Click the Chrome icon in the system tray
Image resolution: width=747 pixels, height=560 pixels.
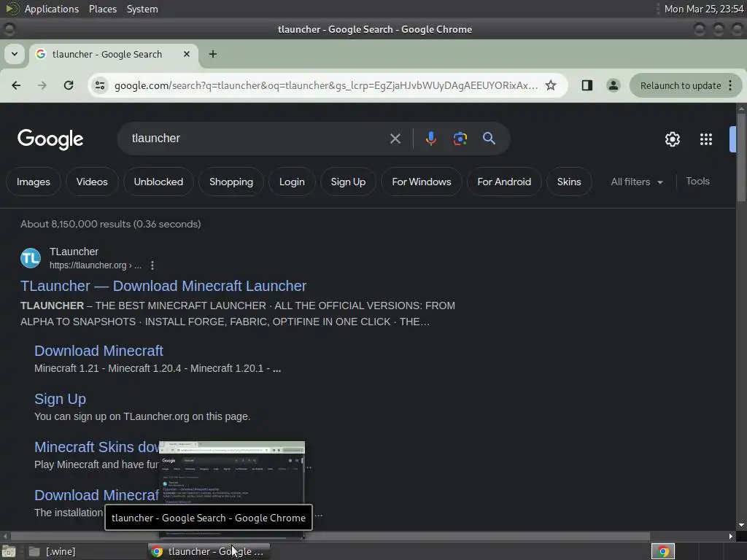tap(662, 551)
